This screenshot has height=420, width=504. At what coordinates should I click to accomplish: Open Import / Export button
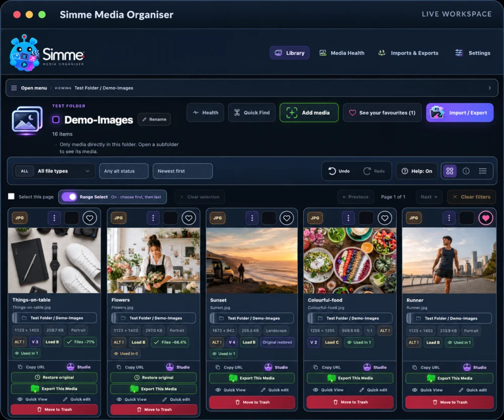coord(460,112)
